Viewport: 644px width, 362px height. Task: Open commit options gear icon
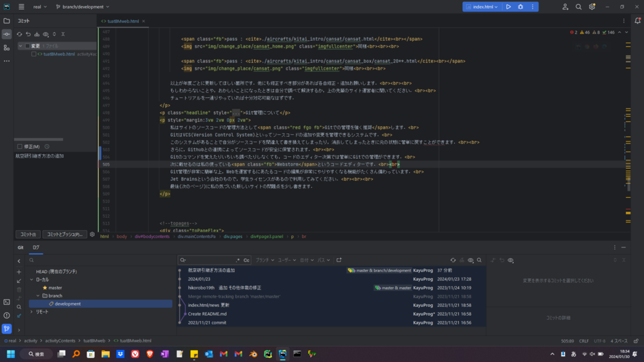[x=92, y=235]
